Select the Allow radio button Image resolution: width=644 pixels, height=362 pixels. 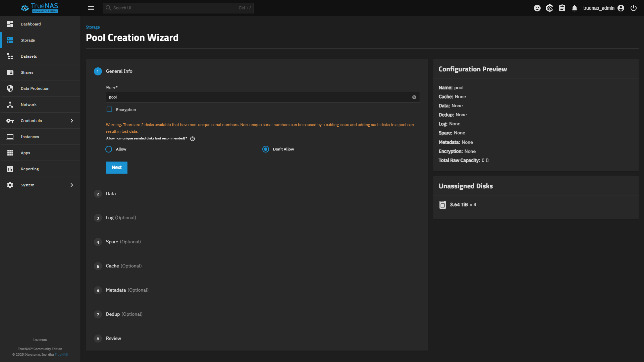(109, 149)
